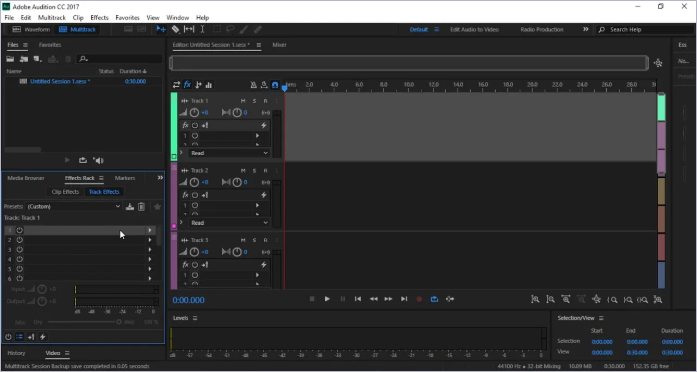Move playhead to next marker button

pyautogui.click(x=404, y=299)
